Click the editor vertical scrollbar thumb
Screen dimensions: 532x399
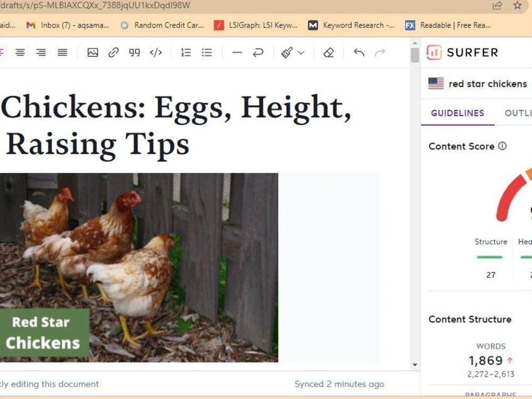point(414,55)
